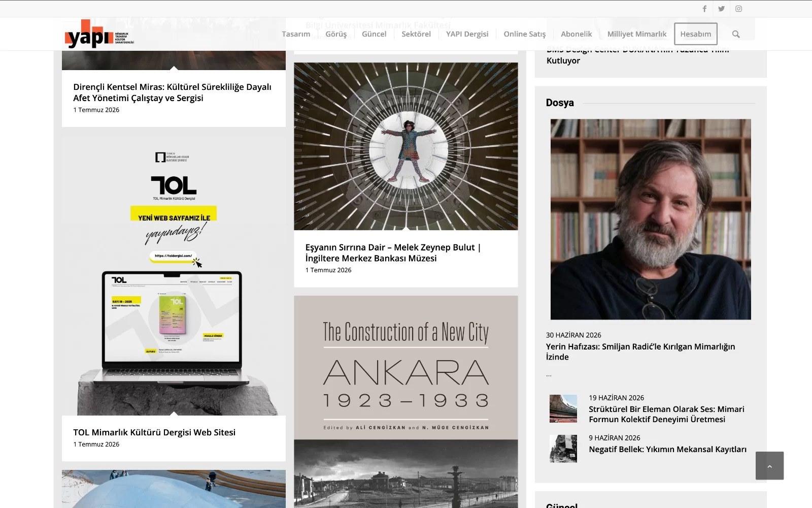Open the Sektörel menu item
This screenshot has height=508, width=812.
point(416,34)
